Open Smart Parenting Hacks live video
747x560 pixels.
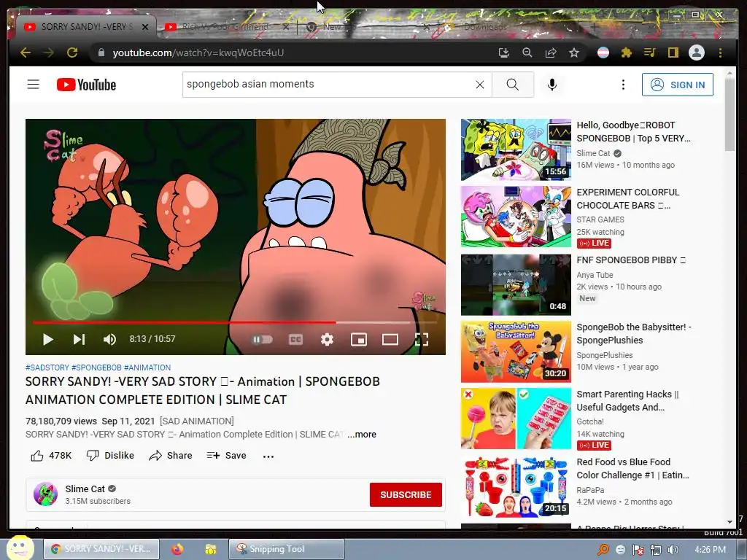(x=516, y=419)
